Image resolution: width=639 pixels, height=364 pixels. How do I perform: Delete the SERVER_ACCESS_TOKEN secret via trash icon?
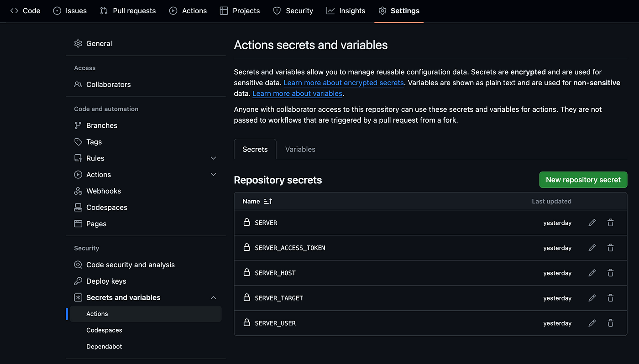click(x=610, y=248)
